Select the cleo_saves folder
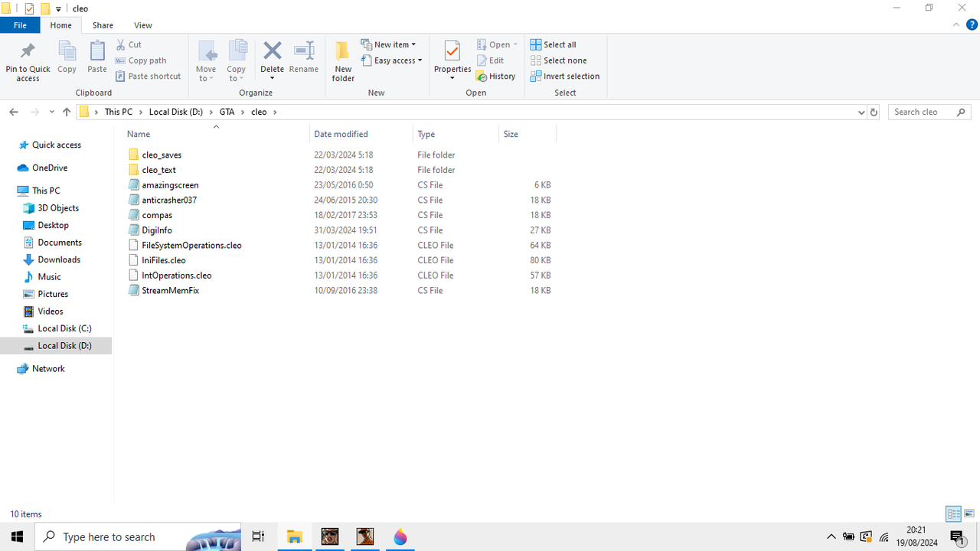 coord(162,155)
